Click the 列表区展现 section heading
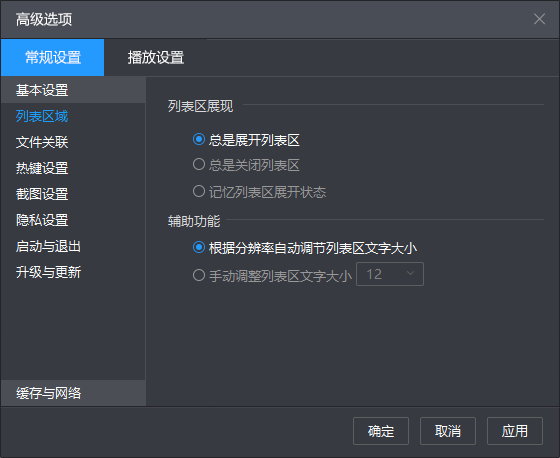560x458 pixels. (x=200, y=106)
